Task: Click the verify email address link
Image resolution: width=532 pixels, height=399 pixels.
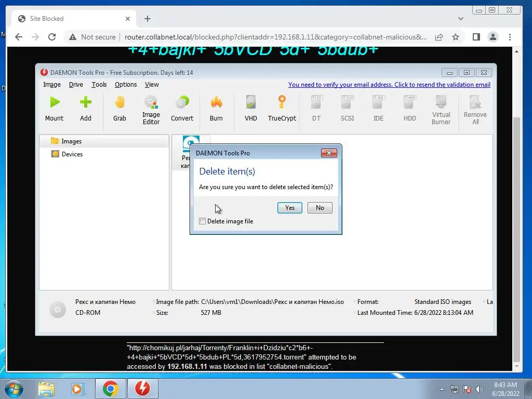Action: click(x=389, y=85)
